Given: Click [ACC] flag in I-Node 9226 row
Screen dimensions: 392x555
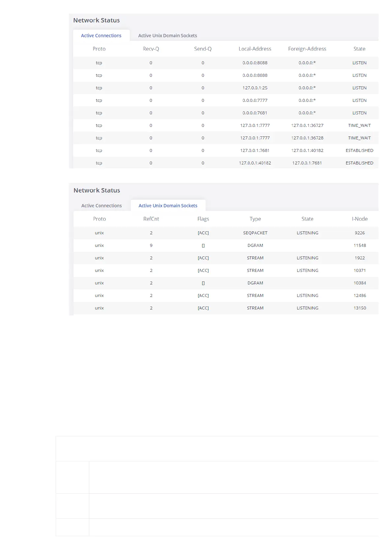Looking at the screenshot, I should click(x=203, y=233).
